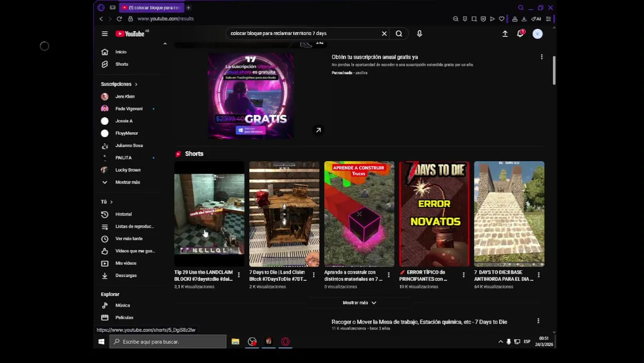The image size is (644, 363).
Task: Open Opera tab search magnifier
Action: pyautogui.click(x=521, y=8)
